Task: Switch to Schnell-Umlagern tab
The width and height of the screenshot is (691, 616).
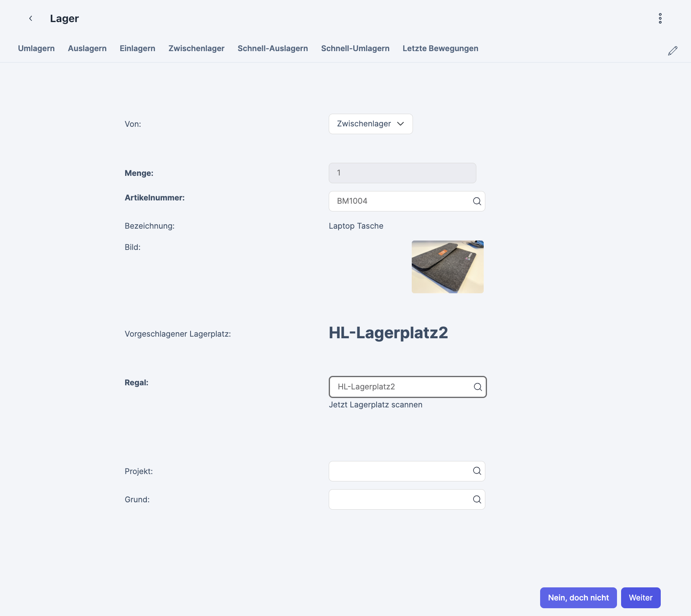Action: coord(355,48)
